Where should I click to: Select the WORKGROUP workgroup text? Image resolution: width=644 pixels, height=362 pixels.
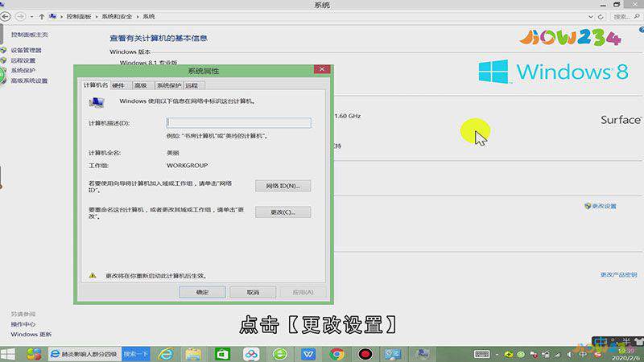coord(187,166)
